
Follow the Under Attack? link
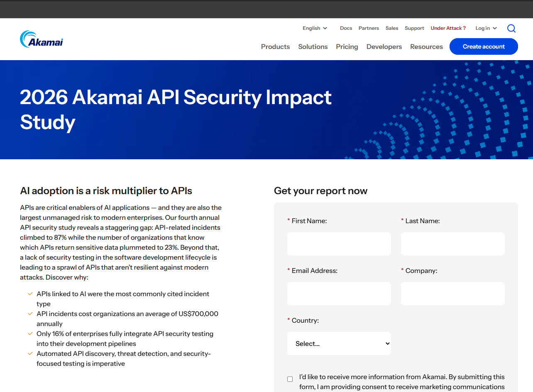pyautogui.click(x=448, y=28)
